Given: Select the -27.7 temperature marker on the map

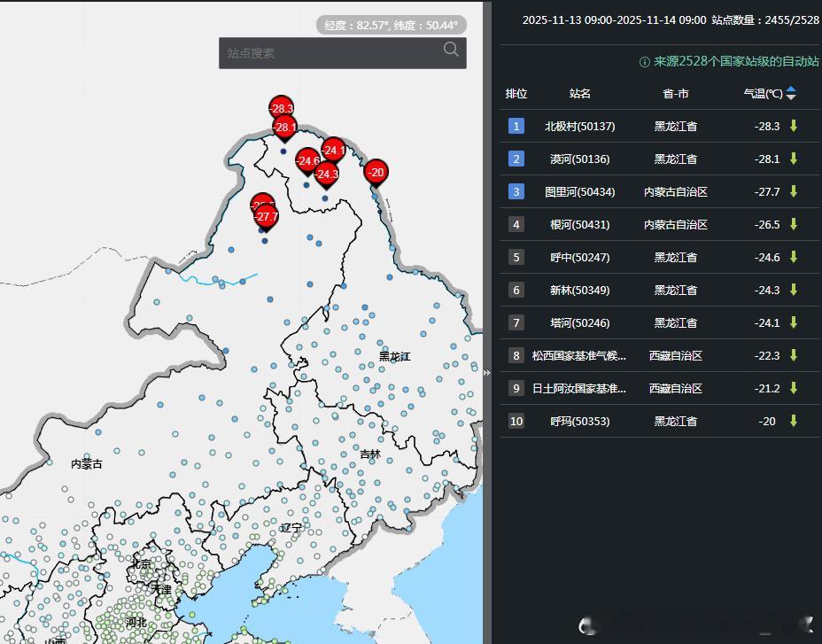Looking at the screenshot, I should tap(265, 215).
